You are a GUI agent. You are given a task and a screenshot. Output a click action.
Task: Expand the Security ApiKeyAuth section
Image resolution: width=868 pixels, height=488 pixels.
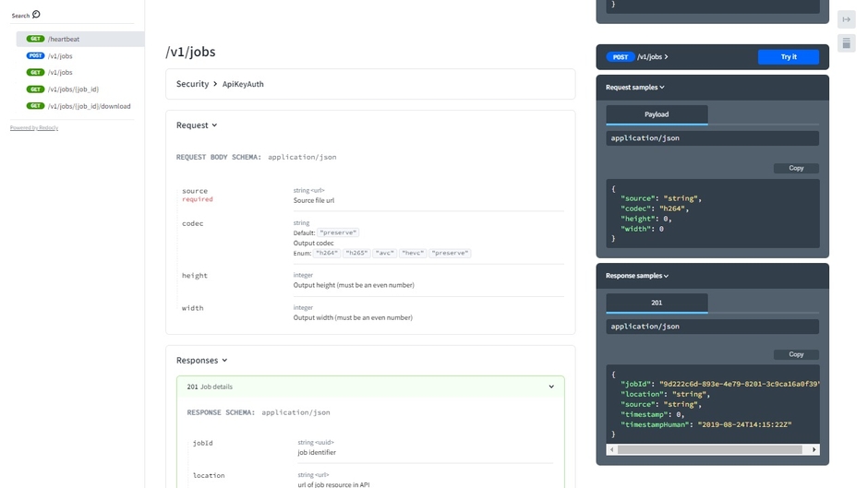point(220,84)
